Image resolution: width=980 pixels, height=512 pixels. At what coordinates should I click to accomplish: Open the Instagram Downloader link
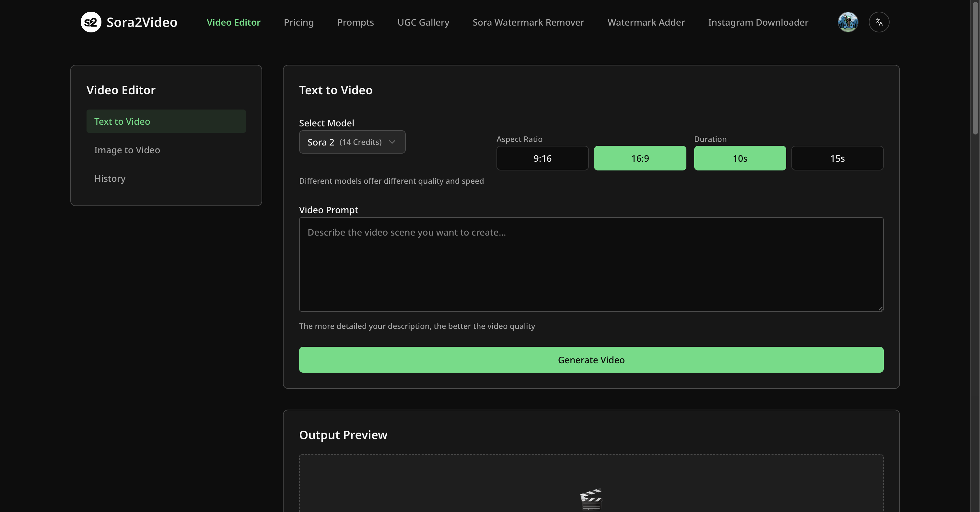[x=758, y=22]
